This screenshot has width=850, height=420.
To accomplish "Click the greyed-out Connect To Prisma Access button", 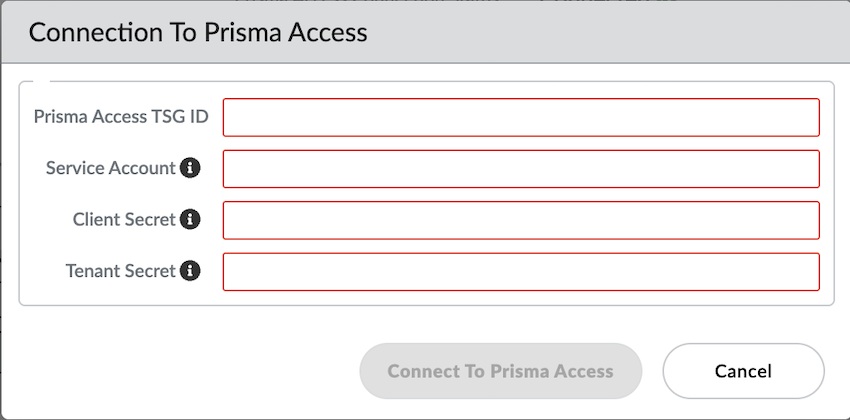I will [500, 371].
